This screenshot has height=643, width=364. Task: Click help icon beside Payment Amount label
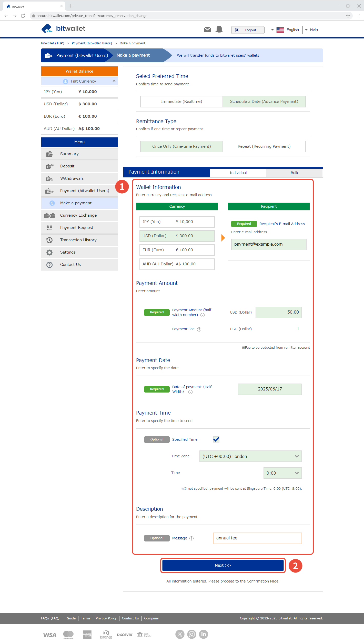click(203, 315)
